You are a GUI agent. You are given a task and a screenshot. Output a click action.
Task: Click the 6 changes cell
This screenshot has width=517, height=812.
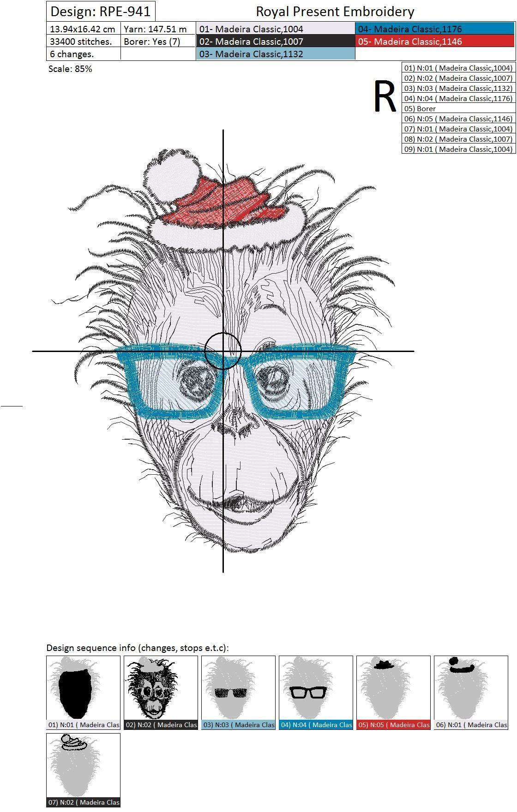pyautogui.click(x=84, y=54)
